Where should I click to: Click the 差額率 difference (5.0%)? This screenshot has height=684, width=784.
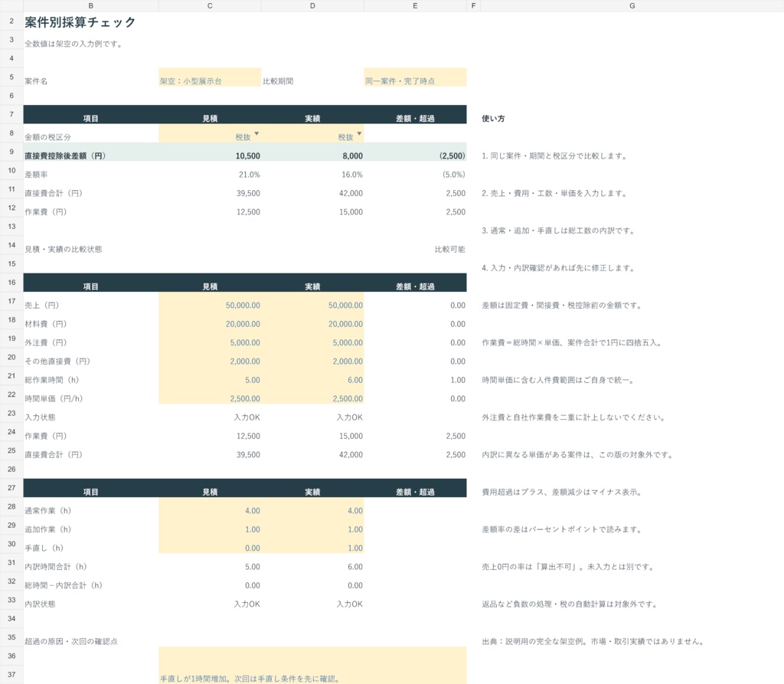453,175
